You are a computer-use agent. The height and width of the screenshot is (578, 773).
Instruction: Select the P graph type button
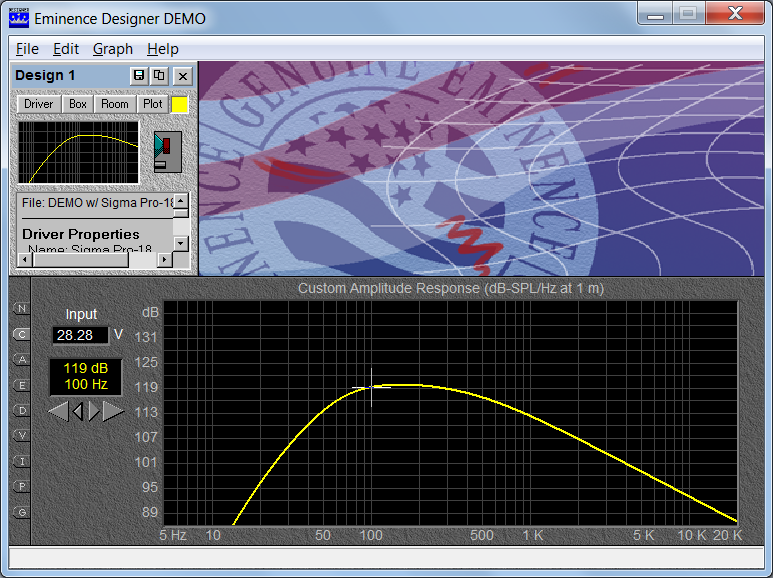tap(22, 486)
